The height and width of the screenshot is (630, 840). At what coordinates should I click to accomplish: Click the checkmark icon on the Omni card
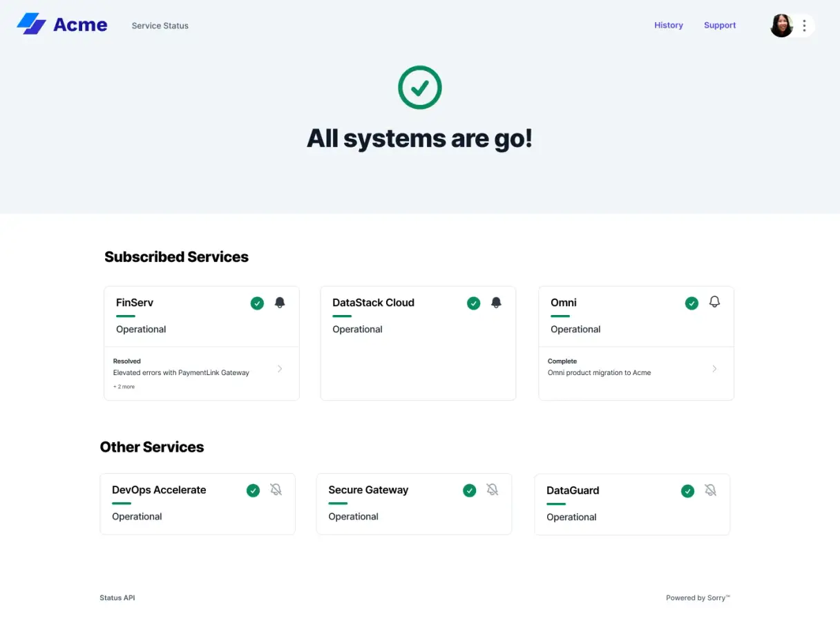pyautogui.click(x=691, y=303)
